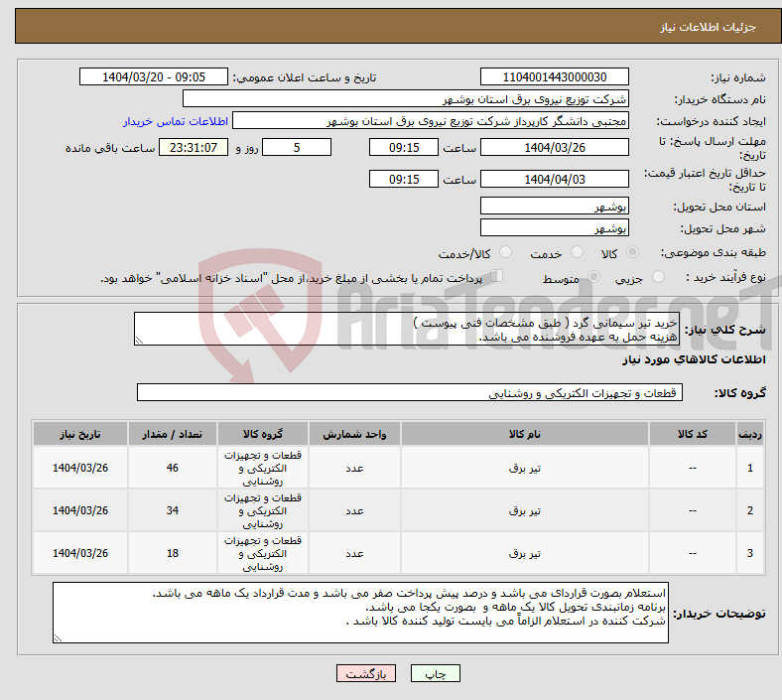The height and width of the screenshot is (700, 782).
Task: Click the resize handle of buyer notes textarea
Action: pyautogui.click(x=58, y=638)
